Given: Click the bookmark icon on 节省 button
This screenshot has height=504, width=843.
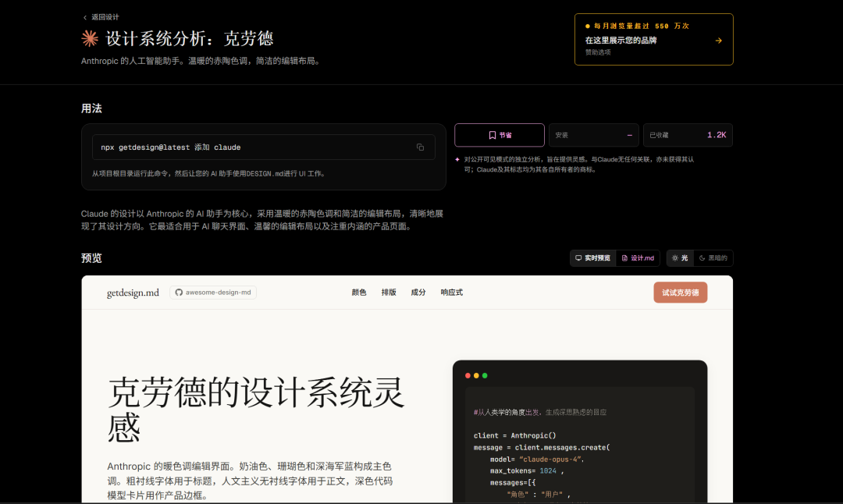Looking at the screenshot, I should pos(492,136).
